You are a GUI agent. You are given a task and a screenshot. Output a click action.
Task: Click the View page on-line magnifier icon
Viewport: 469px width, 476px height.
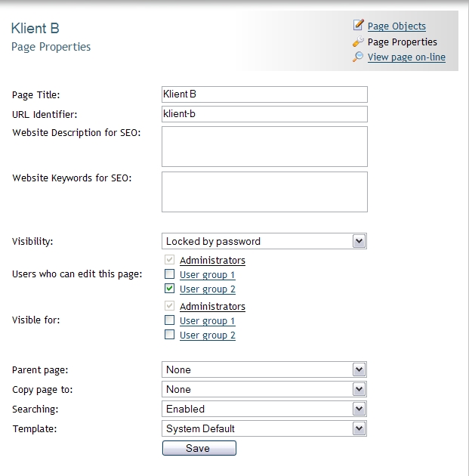pyautogui.click(x=358, y=57)
